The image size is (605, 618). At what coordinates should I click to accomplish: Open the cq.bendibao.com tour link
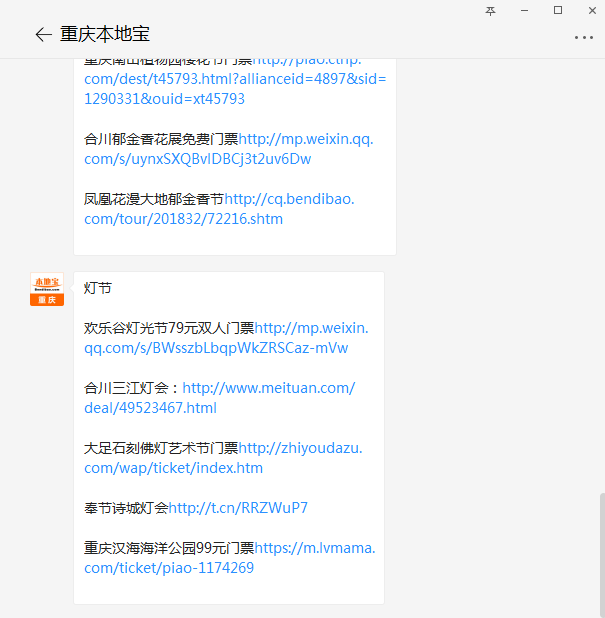pyautogui.click(x=219, y=209)
